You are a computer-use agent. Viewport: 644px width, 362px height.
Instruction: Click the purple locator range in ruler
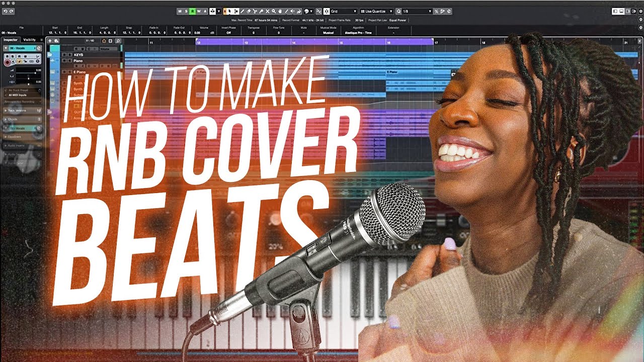tap(314, 42)
